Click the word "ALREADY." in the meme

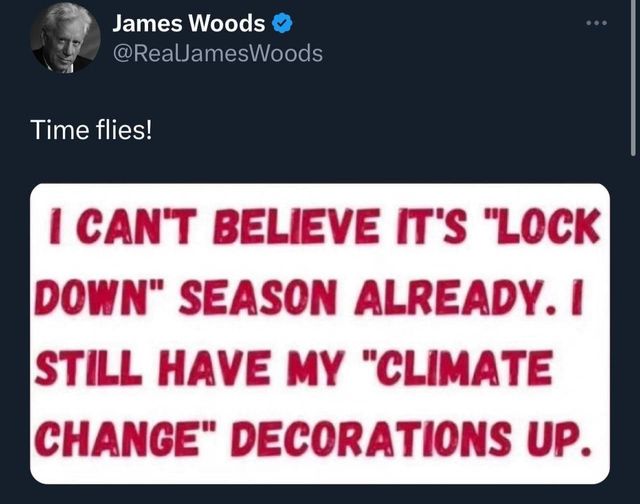[456, 297]
